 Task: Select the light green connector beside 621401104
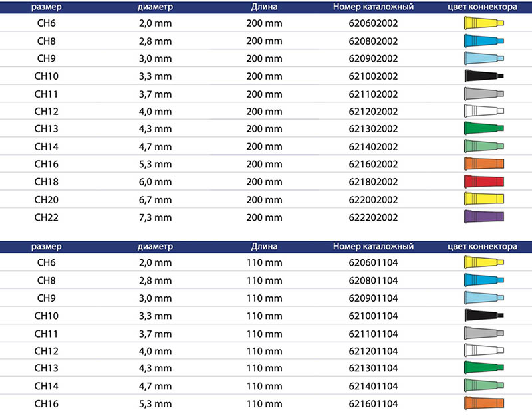coord(484,385)
